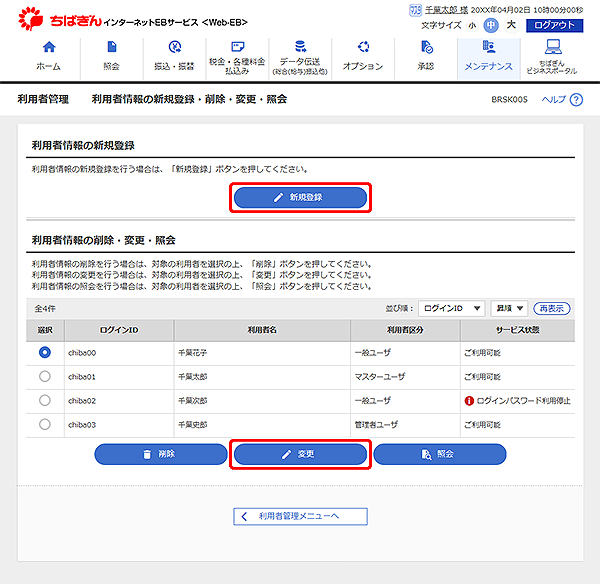Screen dimensions: 600x584
Task: Click the 再表示 refresh button
Action: [552, 308]
